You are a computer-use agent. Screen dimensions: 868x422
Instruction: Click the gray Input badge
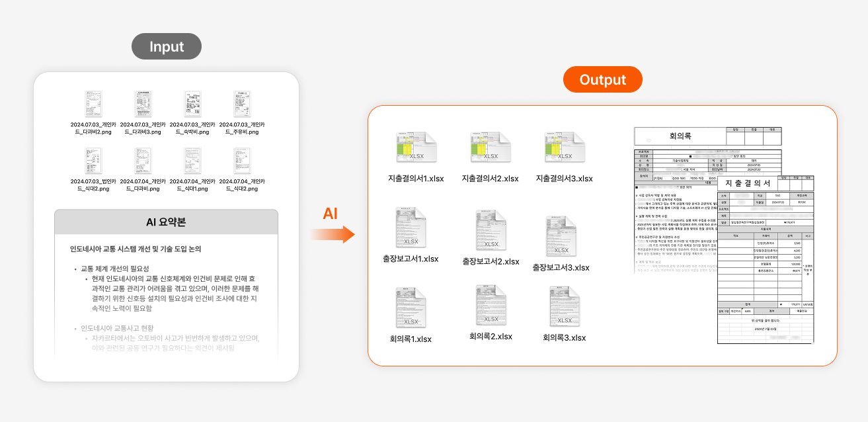pos(167,47)
